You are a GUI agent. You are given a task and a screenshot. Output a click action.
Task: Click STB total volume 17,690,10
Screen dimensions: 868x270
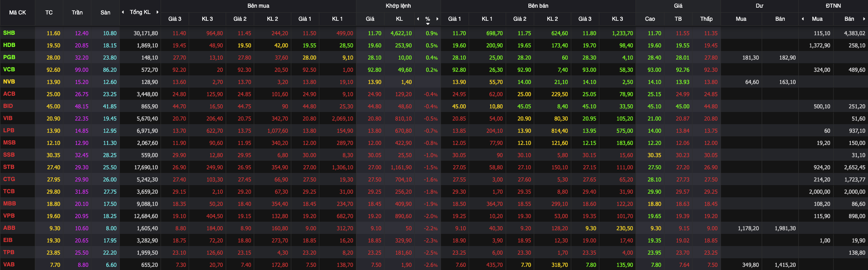(x=146, y=168)
